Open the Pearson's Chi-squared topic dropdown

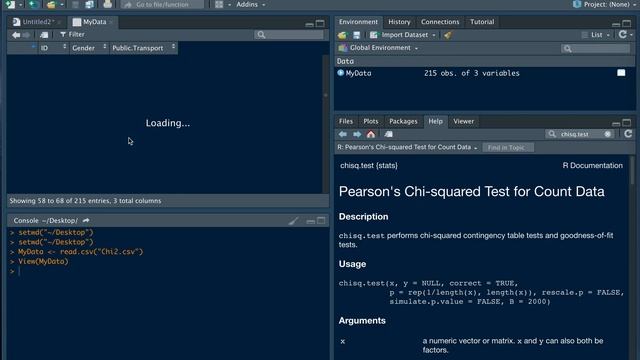pos(407,147)
